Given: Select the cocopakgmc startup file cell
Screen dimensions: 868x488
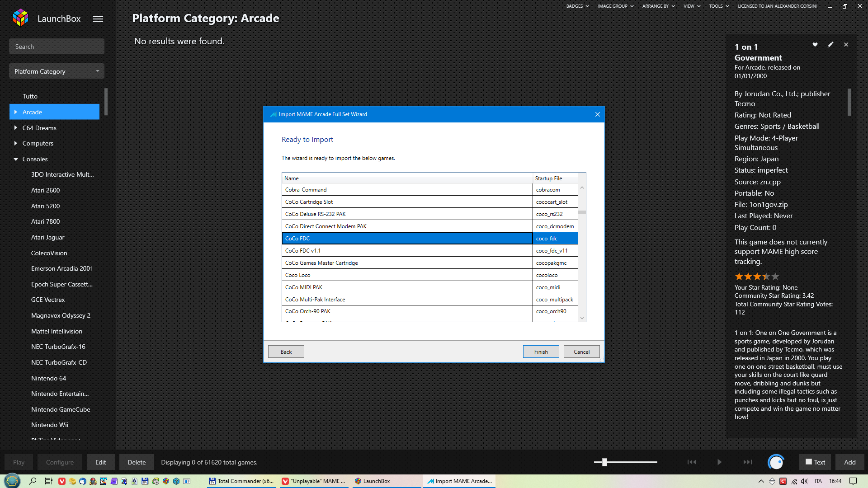Looking at the screenshot, I should coord(555,263).
